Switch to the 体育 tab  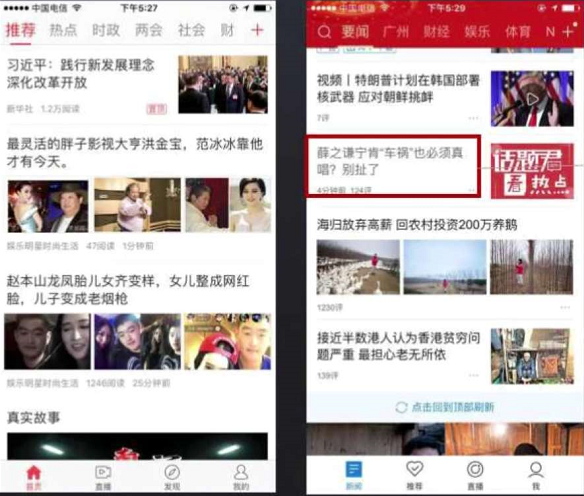pyautogui.click(x=518, y=32)
